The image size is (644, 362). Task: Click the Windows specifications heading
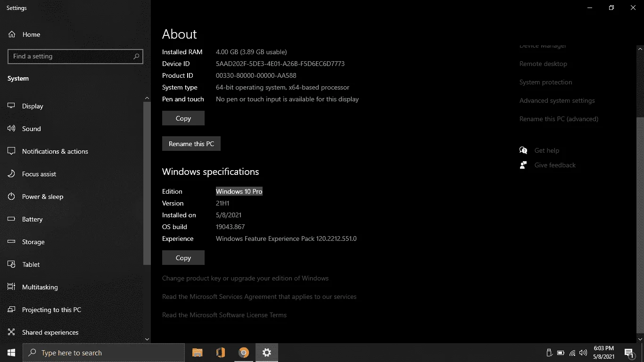click(x=211, y=172)
